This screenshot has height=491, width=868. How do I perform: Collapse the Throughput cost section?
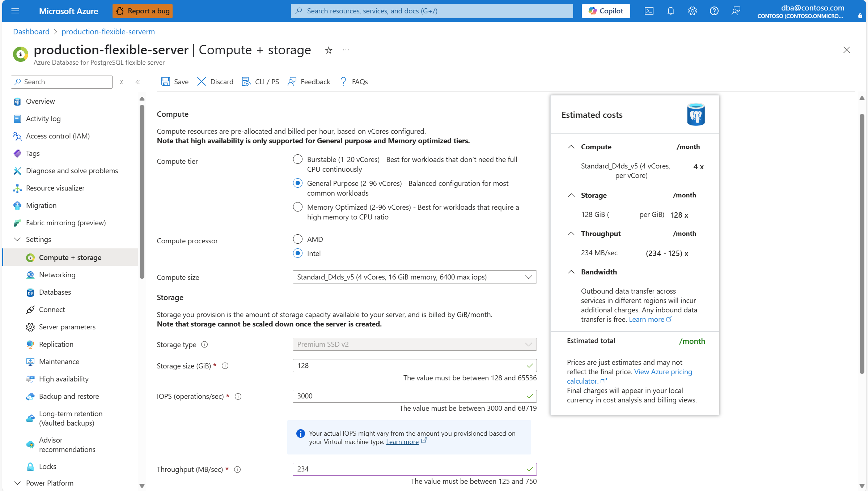tap(571, 234)
